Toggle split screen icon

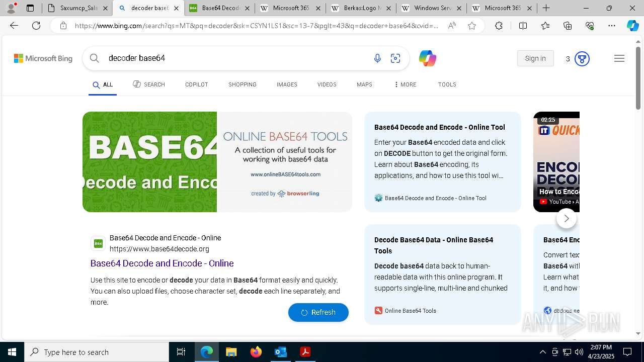click(x=523, y=26)
